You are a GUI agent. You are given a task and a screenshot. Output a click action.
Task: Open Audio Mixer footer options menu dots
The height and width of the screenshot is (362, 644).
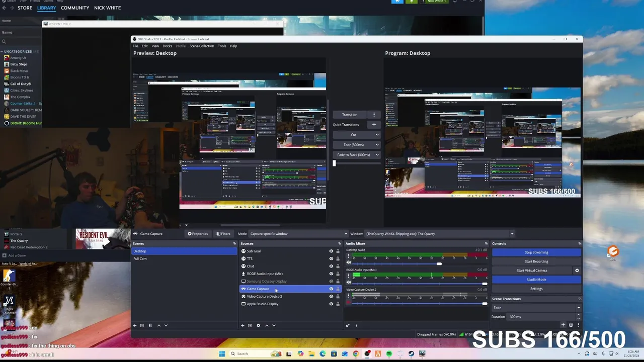(356, 325)
